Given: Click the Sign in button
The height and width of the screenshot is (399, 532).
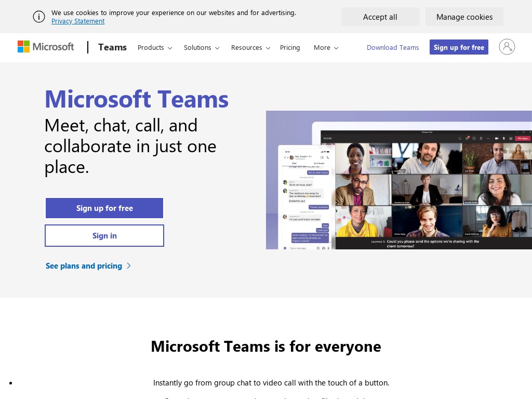Looking at the screenshot, I should (104, 235).
